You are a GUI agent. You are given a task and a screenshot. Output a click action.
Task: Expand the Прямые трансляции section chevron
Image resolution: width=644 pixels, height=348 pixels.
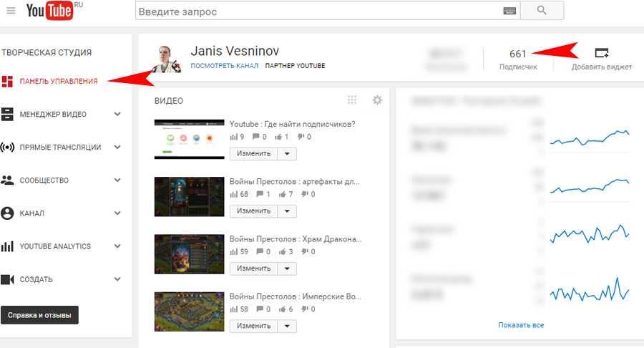click(x=117, y=147)
